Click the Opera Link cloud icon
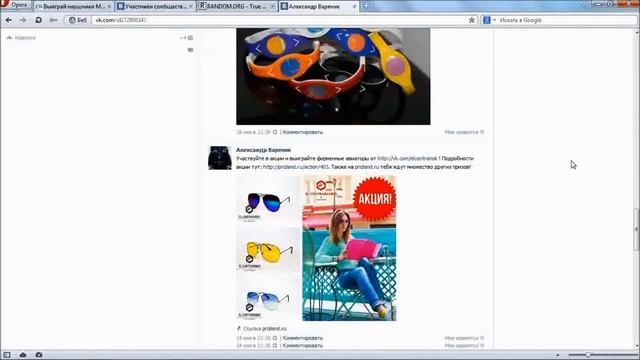The height and width of the screenshot is (360, 640). tap(23, 355)
